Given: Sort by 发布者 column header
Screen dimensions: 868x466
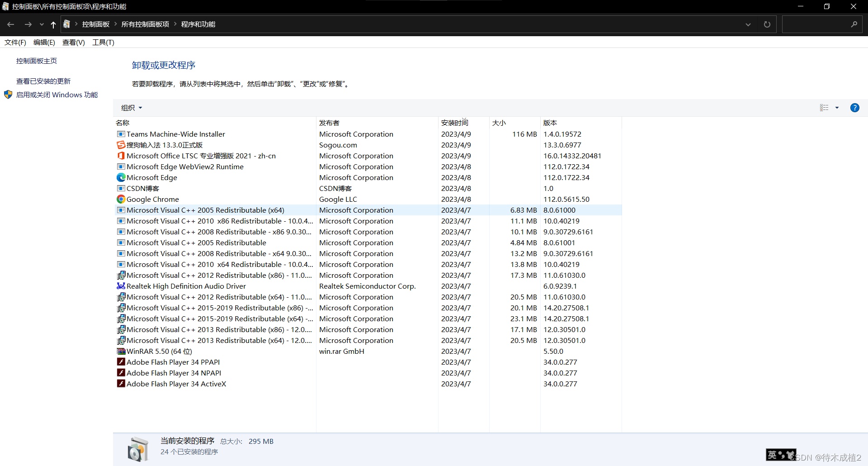Looking at the screenshot, I should click(x=377, y=123).
